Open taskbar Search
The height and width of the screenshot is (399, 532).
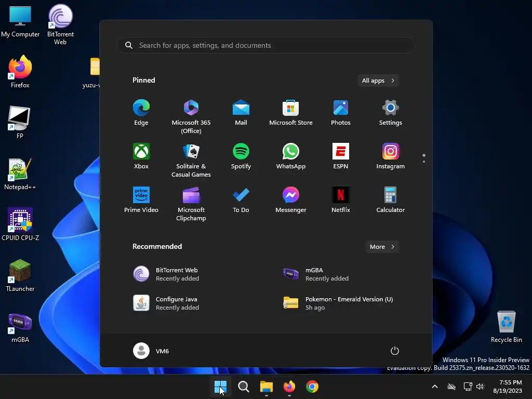[243, 387]
